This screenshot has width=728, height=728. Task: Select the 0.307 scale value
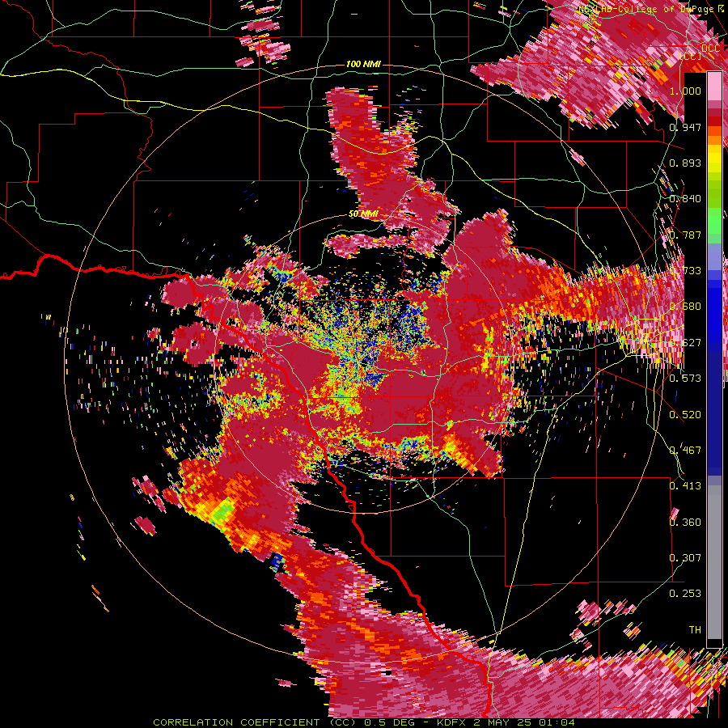[x=685, y=557]
